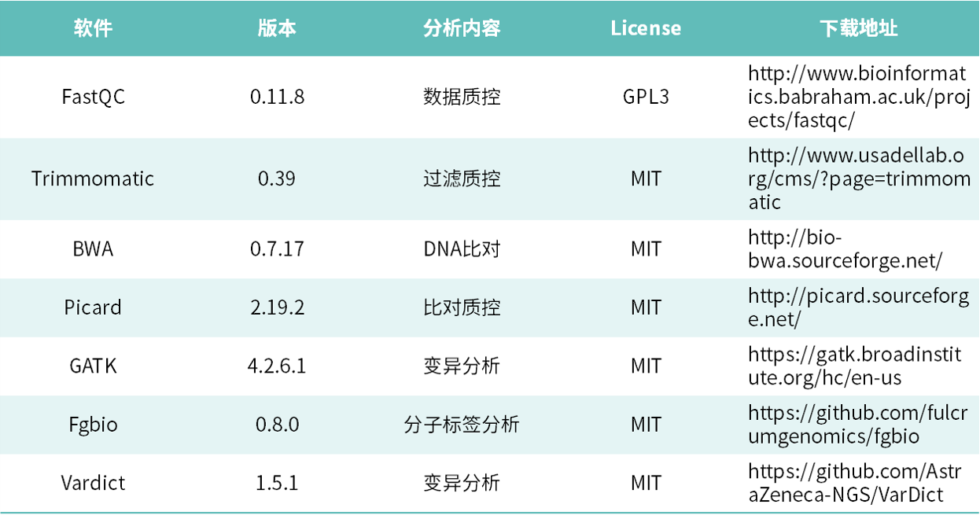Viewport: 980px width, 519px height.
Task: Select the Trimmomatic software name cell
Action: click(x=93, y=179)
